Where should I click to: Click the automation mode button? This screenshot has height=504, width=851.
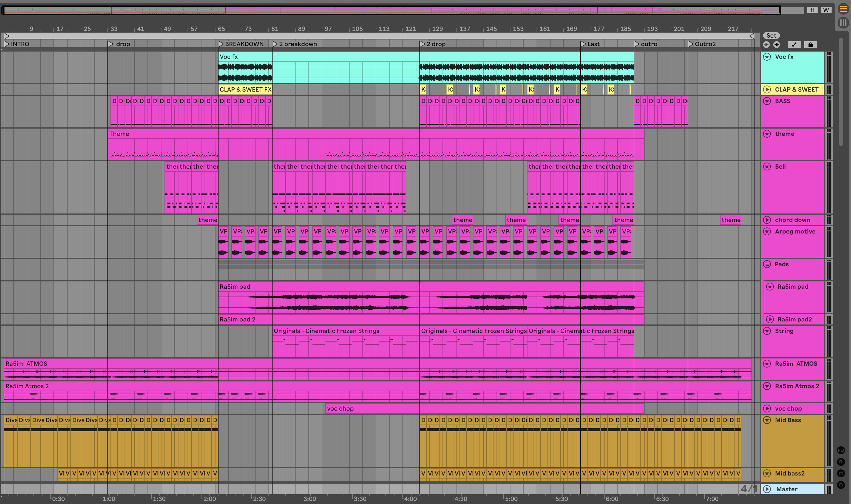794,45
